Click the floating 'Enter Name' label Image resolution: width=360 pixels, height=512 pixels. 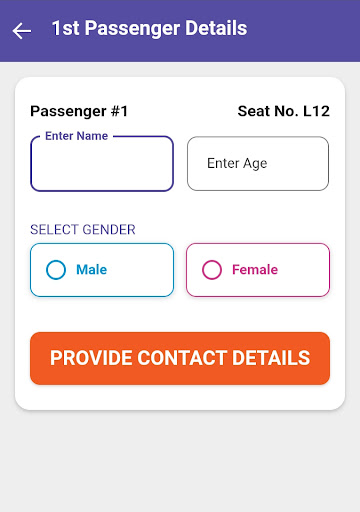77,136
